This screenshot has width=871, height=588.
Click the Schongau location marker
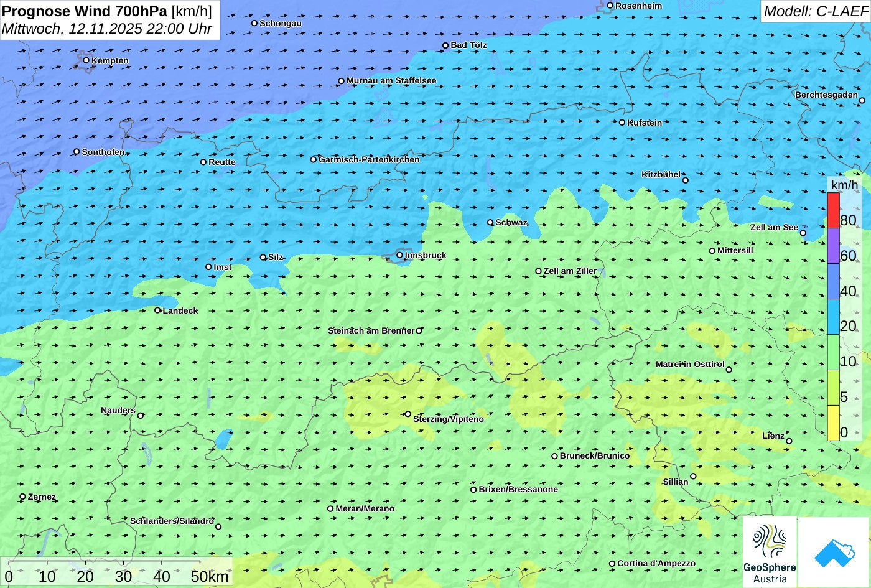(x=254, y=23)
